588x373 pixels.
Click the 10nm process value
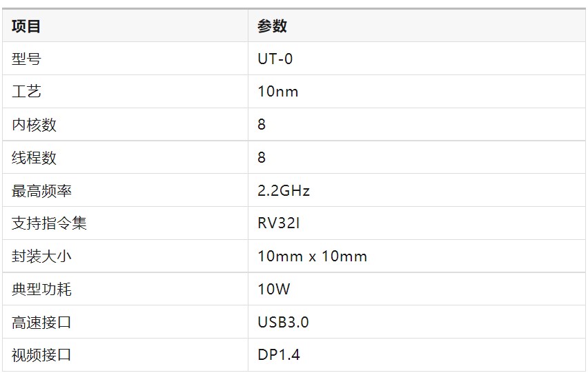(278, 92)
